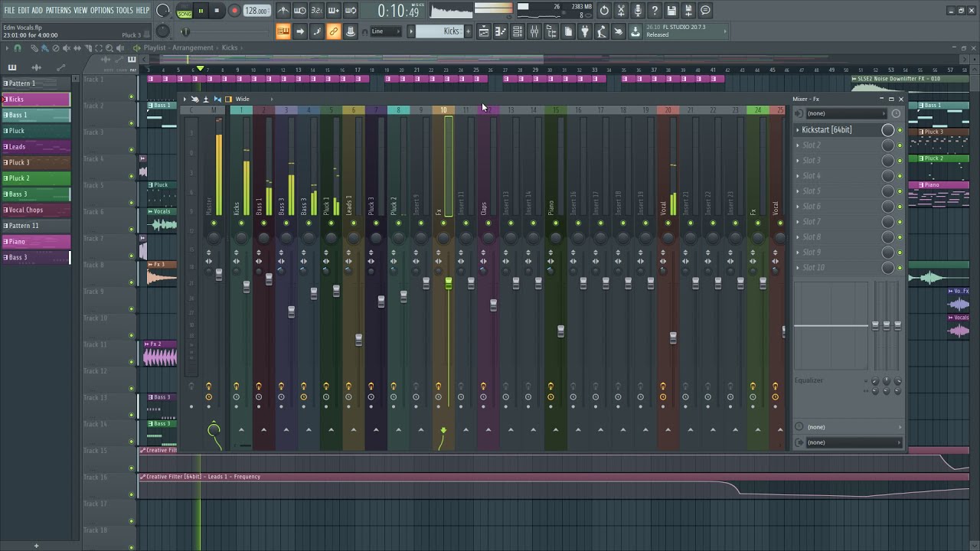The image size is (980, 551).
Task: Click the main volume knob in top toolbar
Action: pos(162,11)
